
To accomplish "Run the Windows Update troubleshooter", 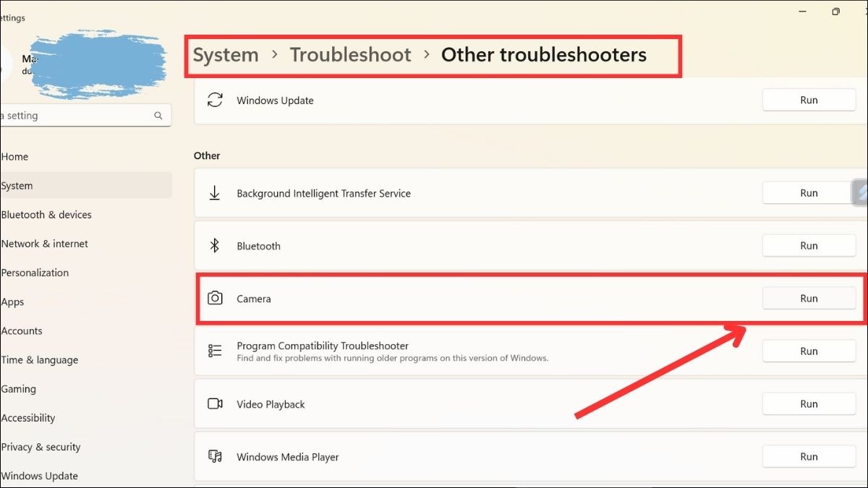I will click(x=809, y=100).
